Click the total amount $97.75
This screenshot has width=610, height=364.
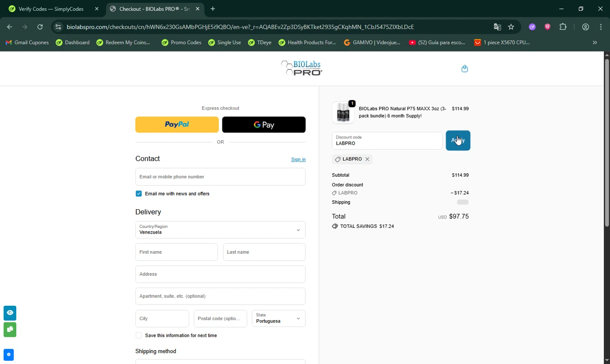pyautogui.click(x=459, y=217)
